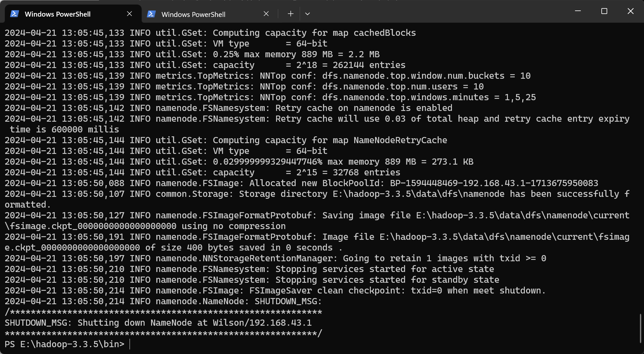Click the PowerShell icon on the active tab
644x354 pixels.
[x=14, y=14]
